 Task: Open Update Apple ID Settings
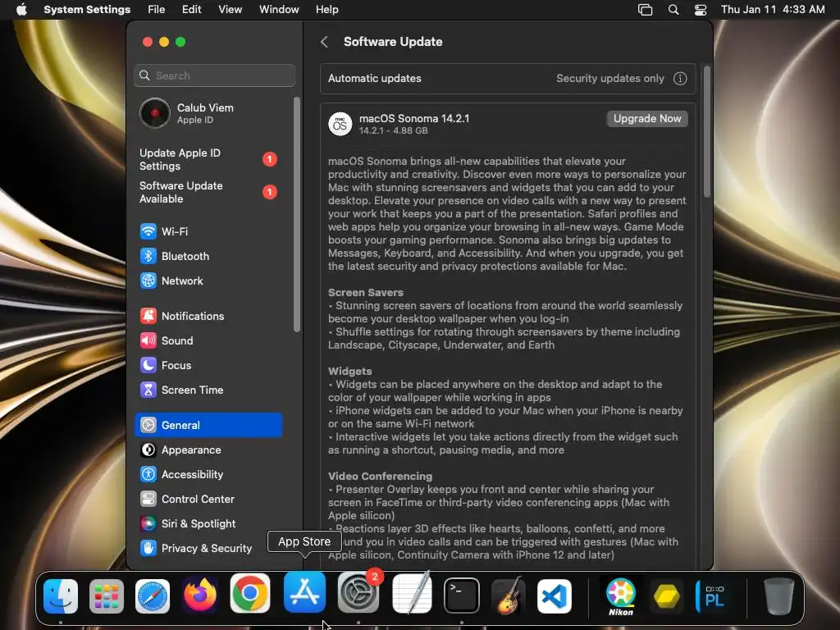click(x=208, y=160)
